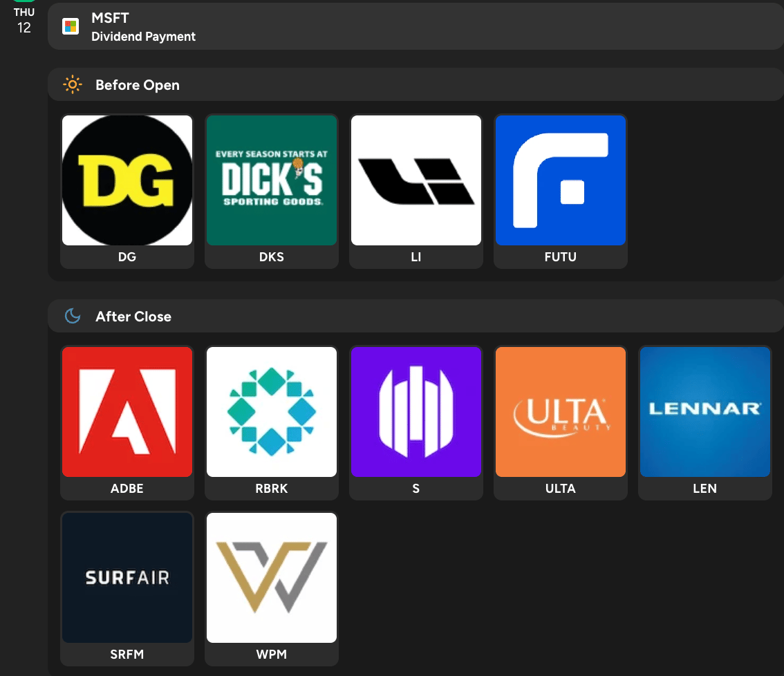The height and width of the screenshot is (676, 784).
Task: Open the Ulta Beauty logo tile
Action: tap(561, 412)
